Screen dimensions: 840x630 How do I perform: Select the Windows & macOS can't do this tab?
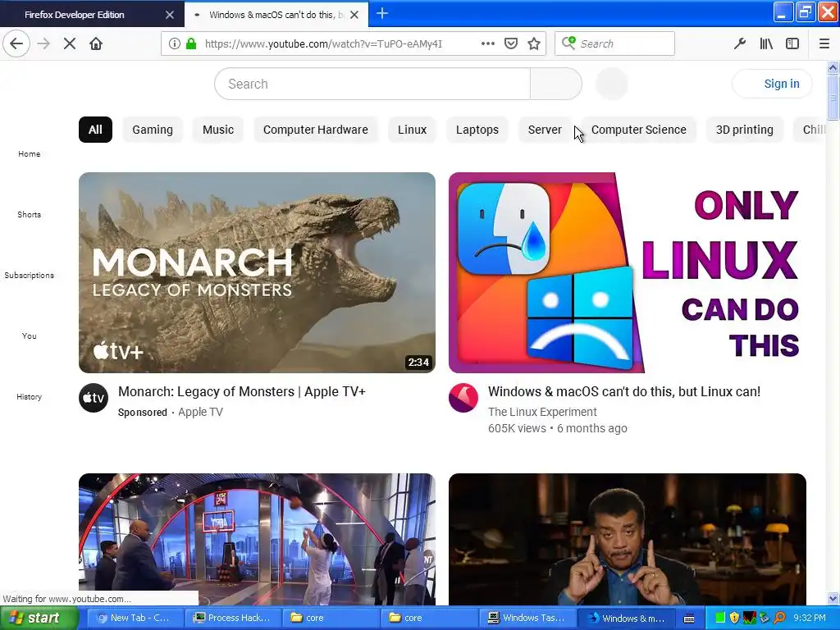point(276,15)
